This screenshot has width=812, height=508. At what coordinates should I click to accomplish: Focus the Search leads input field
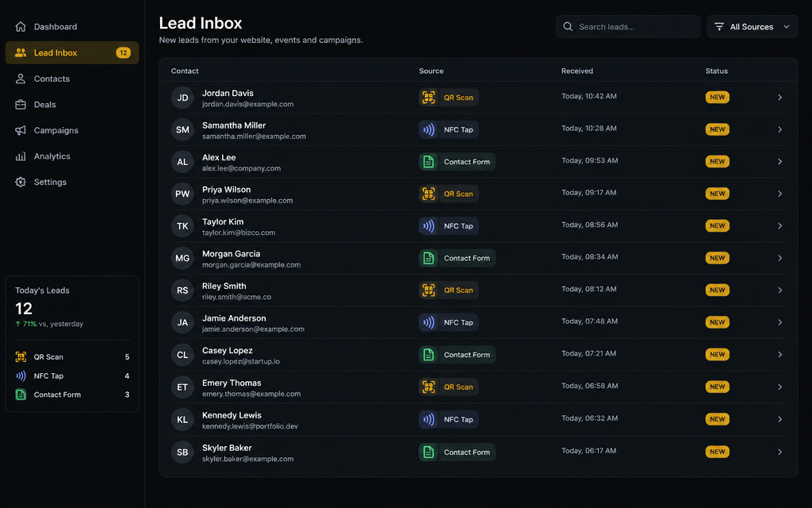tap(628, 26)
